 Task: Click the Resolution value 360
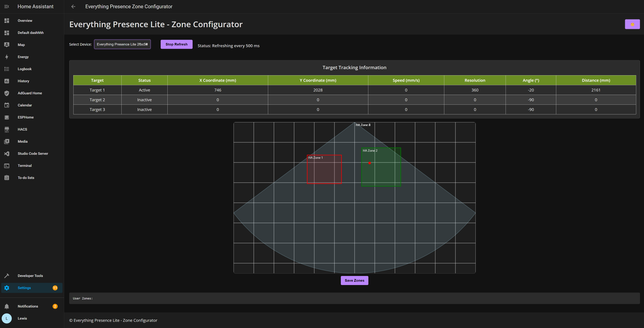475,90
